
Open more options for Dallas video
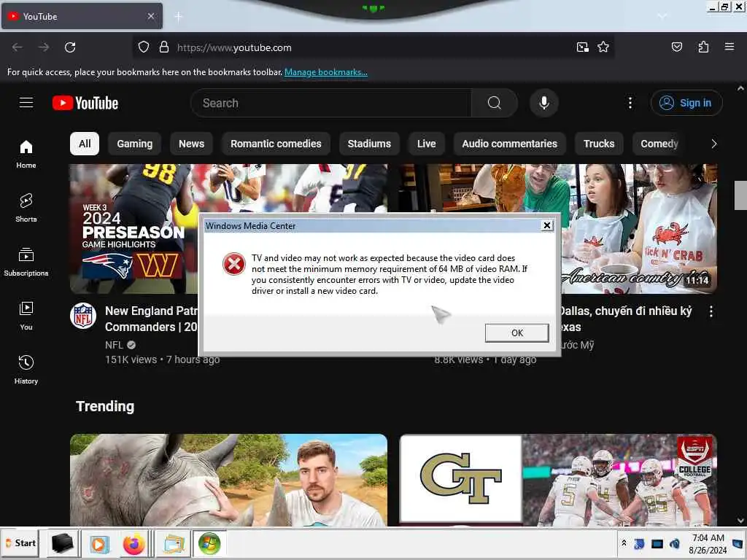point(711,311)
